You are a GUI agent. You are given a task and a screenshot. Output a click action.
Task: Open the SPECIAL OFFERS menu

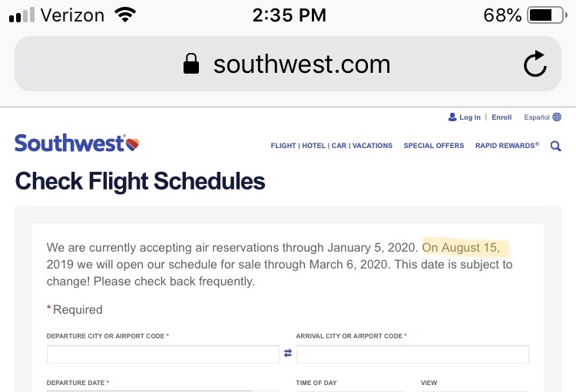click(x=434, y=146)
